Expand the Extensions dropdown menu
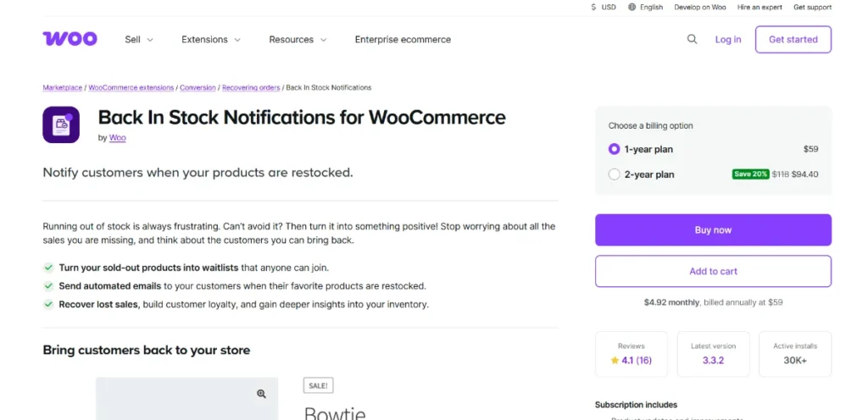The image size is (868, 420). pos(211,39)
